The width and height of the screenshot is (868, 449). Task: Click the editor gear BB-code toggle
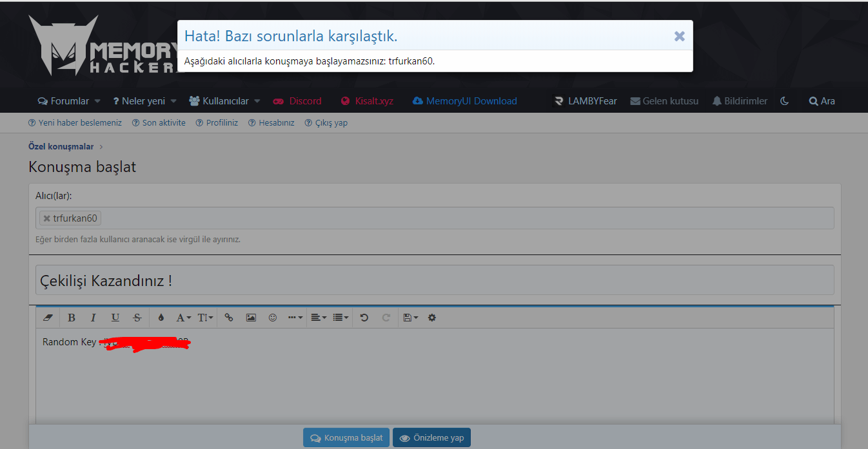point(432,318)
